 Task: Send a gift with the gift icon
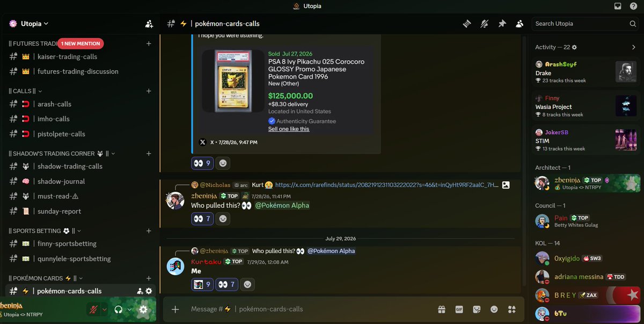click(442, 309)
